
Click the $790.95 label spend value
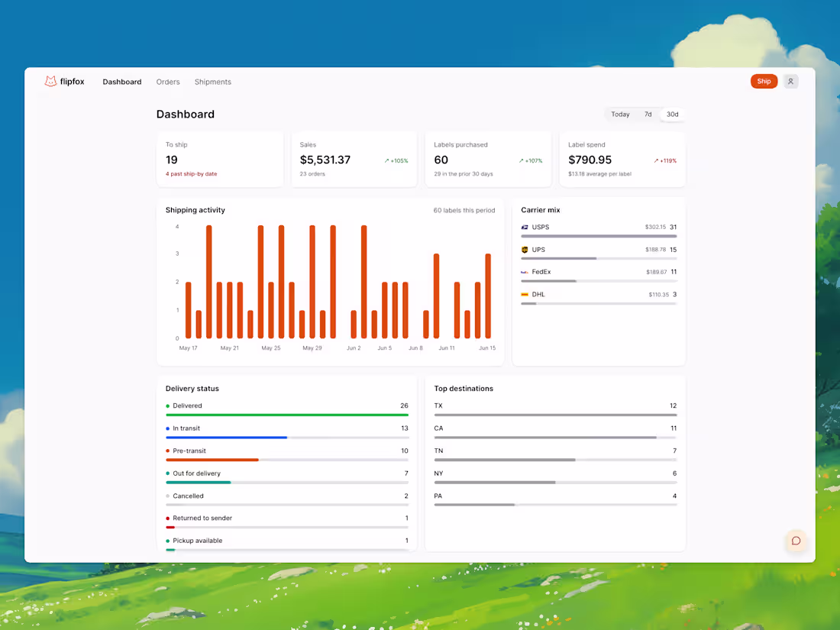click(x=590, y=160)
